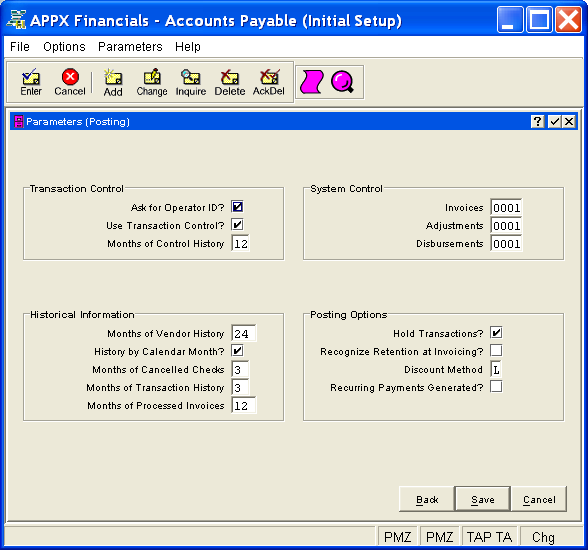Image resolution: width=588 pixels, height=550 pixels.
Task: Click the APPX application icon in title bar
Action: coord(16,20)
